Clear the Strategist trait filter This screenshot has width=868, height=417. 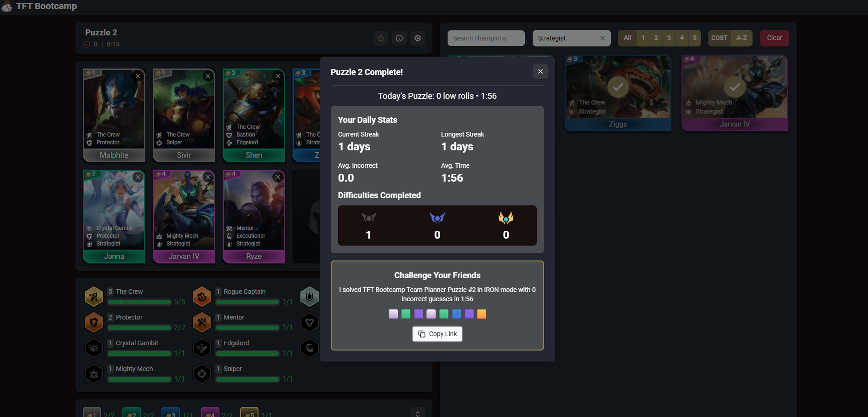[603, 38]
